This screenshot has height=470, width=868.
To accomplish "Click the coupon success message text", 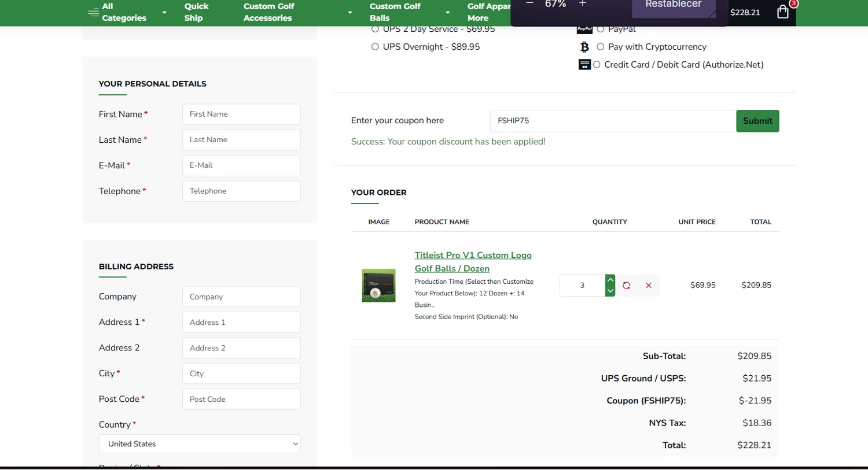I will tap(448, 142).
